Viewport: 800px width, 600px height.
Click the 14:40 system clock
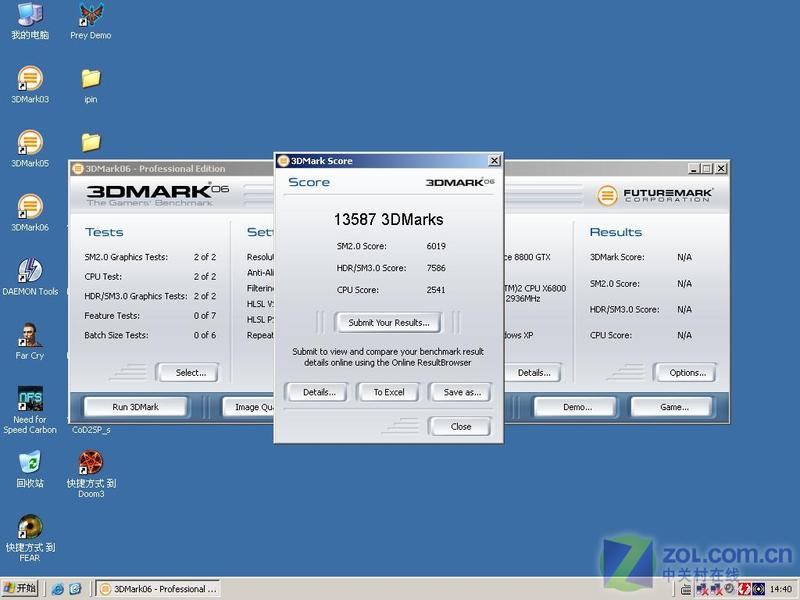point(781,589)
